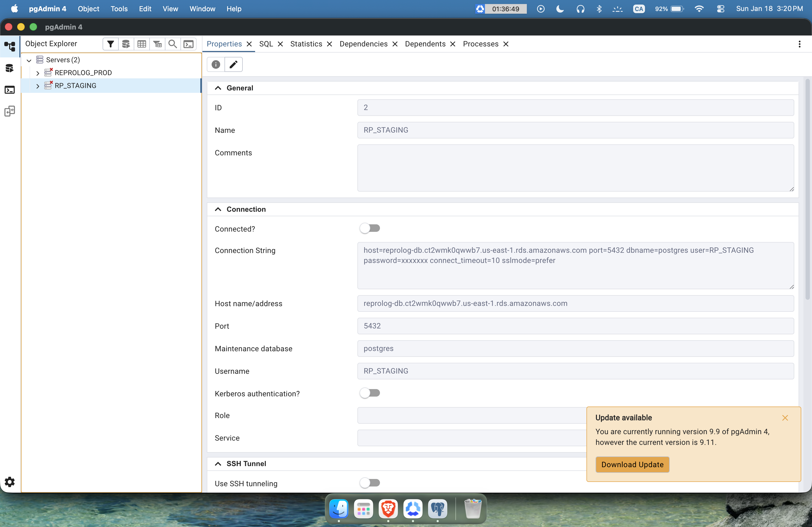Click the PSQL Tool terminal icon in explorer toolbar

coord(188,44)
